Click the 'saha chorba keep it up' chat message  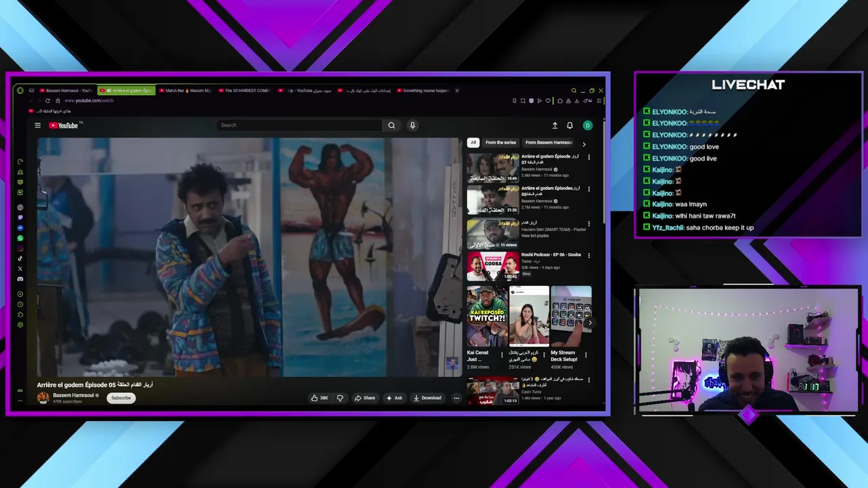click(x=719, y=228)
